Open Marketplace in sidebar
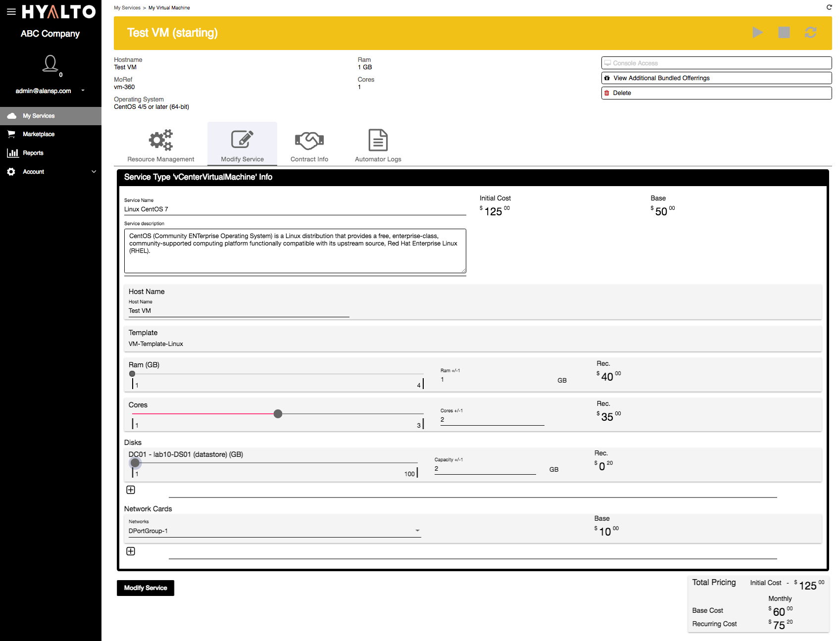The width and height of the screenshot is (840, 641). point(50,134)
